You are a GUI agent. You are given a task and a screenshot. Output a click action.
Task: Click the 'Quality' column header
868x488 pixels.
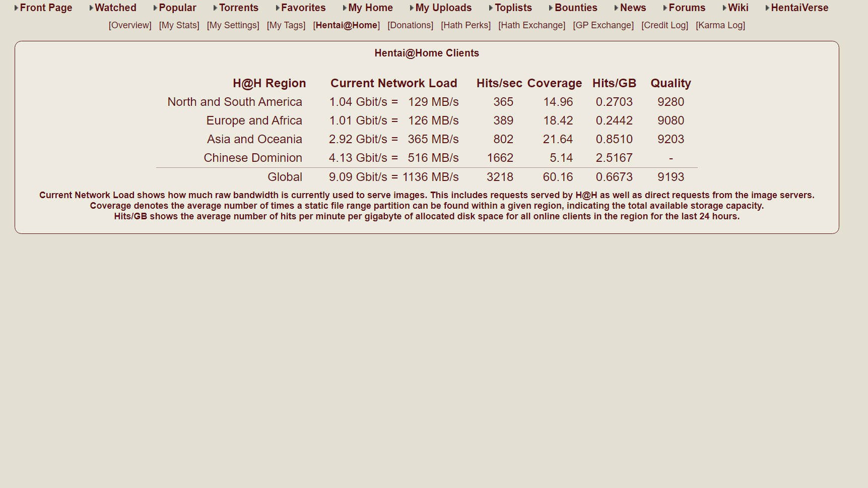pyautogui.click(x=671, y=83)
